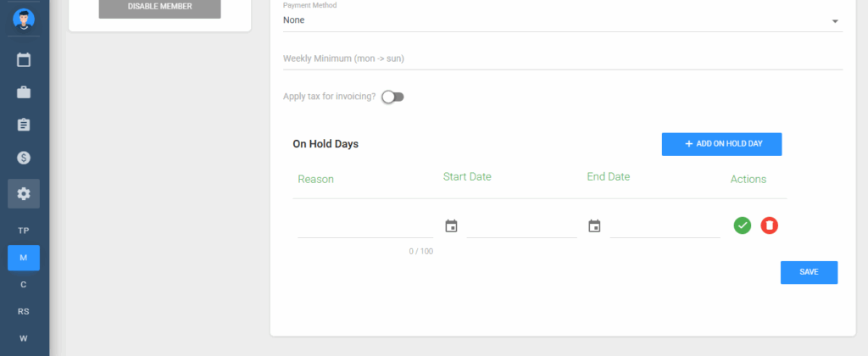This screenshot has width=868, height=356.
Task: Click the Disable Member button
Action: 159,7
